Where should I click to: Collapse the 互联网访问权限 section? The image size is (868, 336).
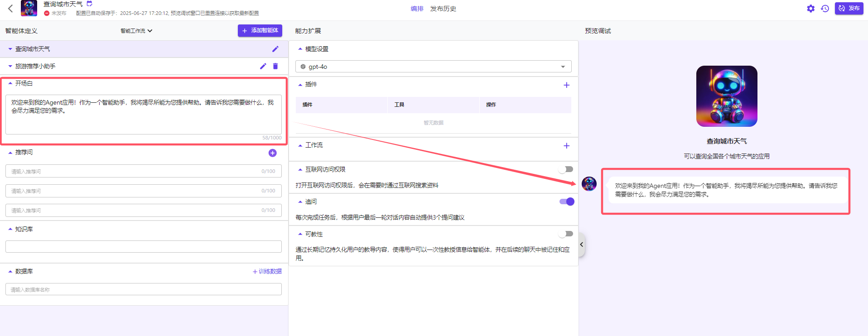pyautogui.click(x=300, y=169)
